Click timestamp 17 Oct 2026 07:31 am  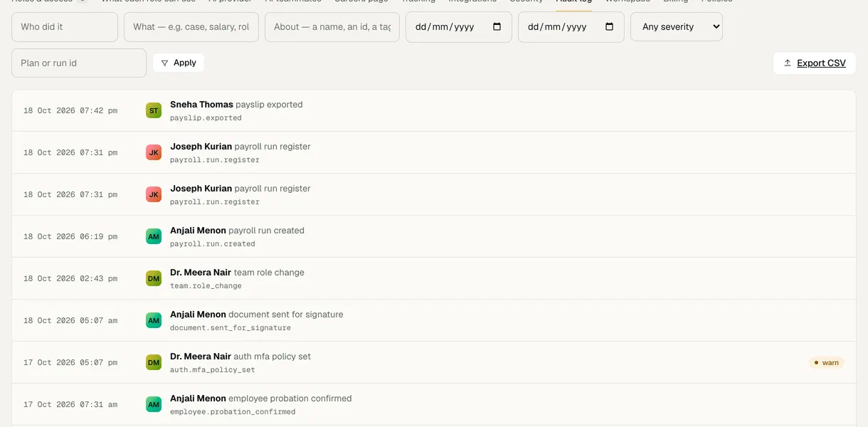pyautogui.click(x=70, y=404)
